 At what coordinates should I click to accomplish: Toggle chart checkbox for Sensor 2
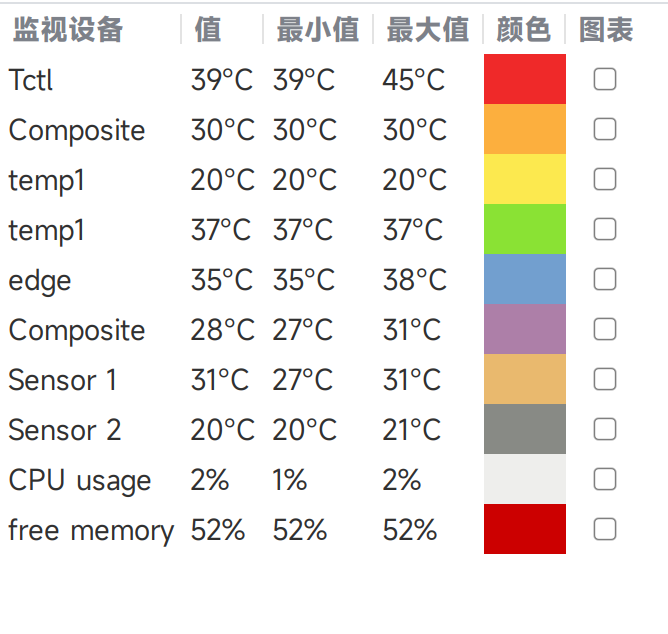605,429
